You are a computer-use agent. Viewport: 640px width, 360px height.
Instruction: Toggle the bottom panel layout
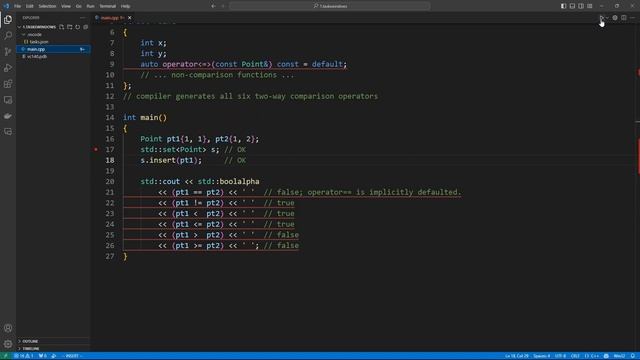pyautogui.click(x=572, y=6)
